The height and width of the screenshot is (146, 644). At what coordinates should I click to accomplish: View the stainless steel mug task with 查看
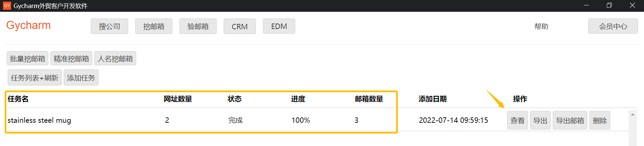(517, 120)
